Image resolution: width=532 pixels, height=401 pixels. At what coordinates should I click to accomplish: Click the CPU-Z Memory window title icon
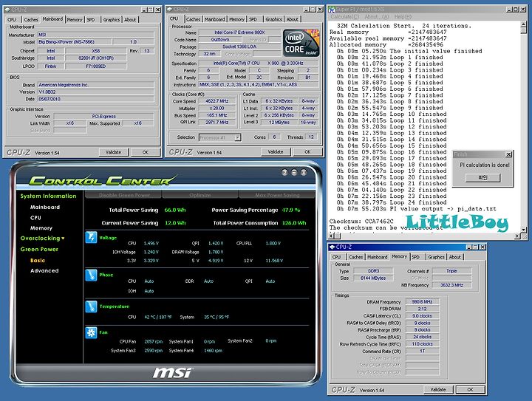pos(332,247)
